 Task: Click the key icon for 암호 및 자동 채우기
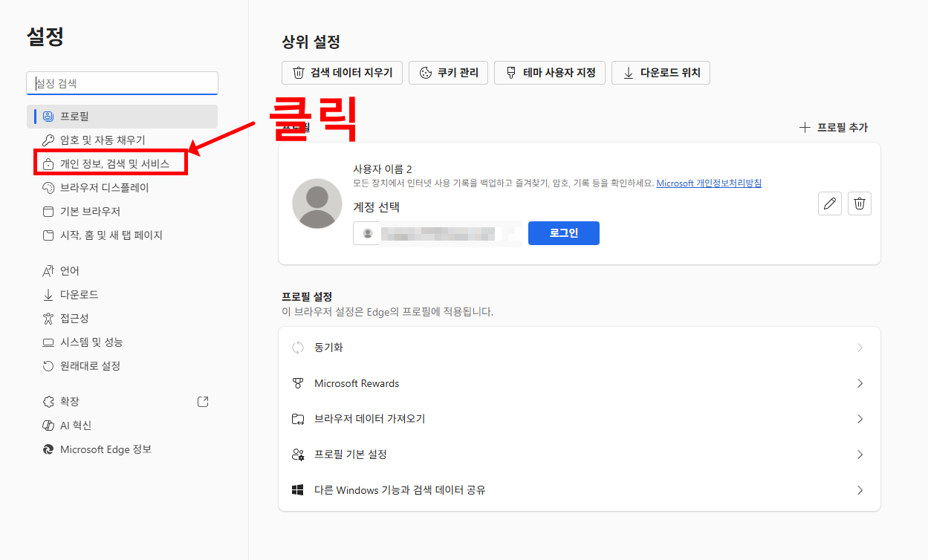click(48, 140)
